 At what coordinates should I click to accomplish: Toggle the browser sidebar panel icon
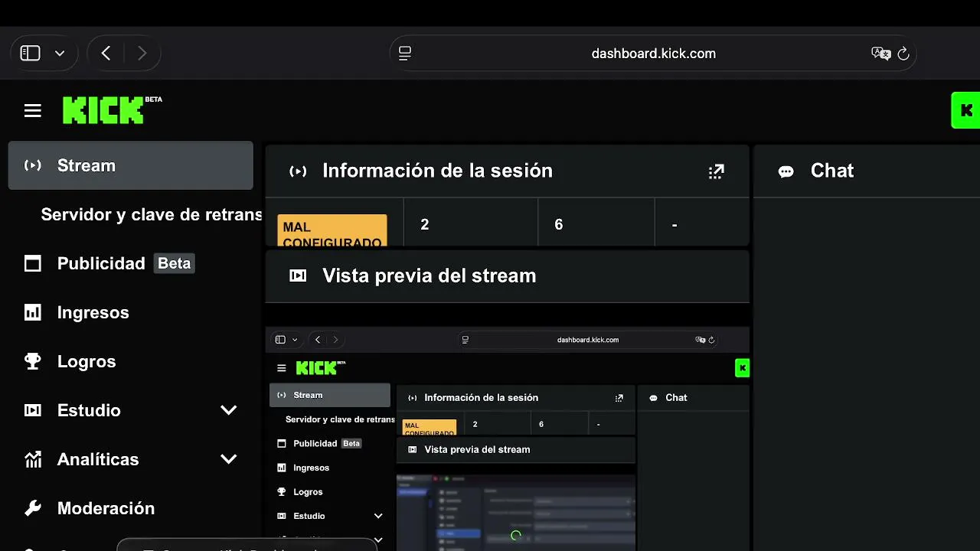coord(30,53)
